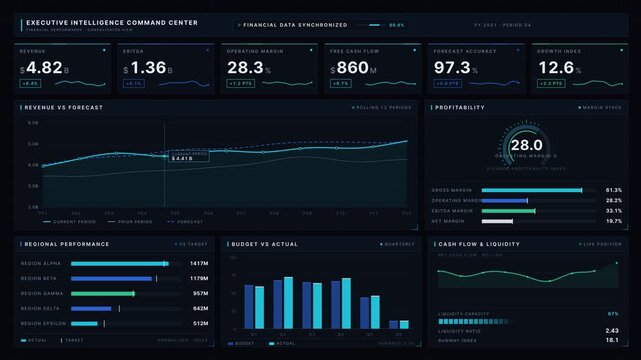The width and height of the screenshot is (641, 360).
Task: Select the Executive Intelligence Command Center title
Action: pyautogui.click(x=112, y=23)
